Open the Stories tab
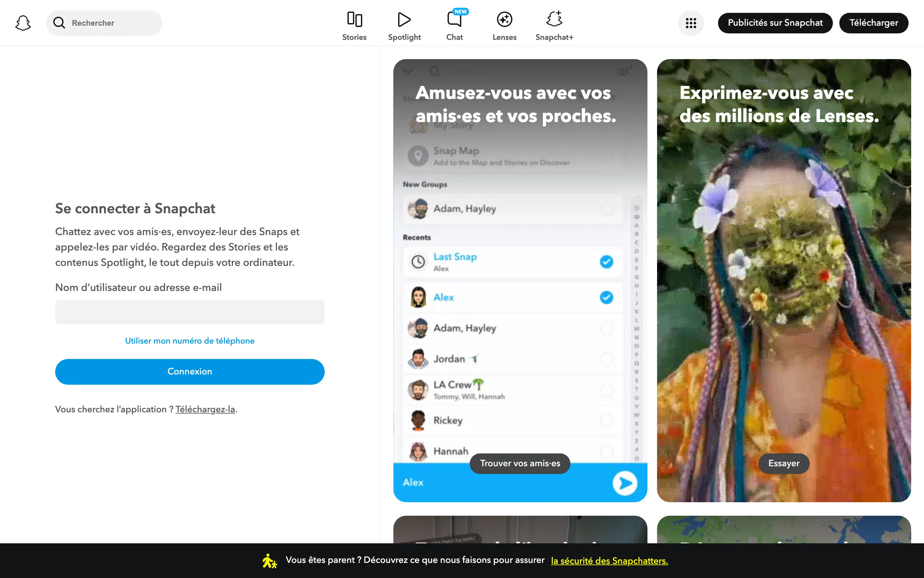 pos(354,26)
